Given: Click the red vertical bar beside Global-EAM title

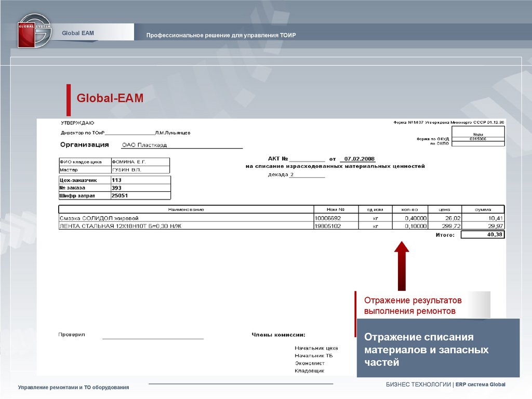Looking at the screenshot, I should tap(68, 99).
